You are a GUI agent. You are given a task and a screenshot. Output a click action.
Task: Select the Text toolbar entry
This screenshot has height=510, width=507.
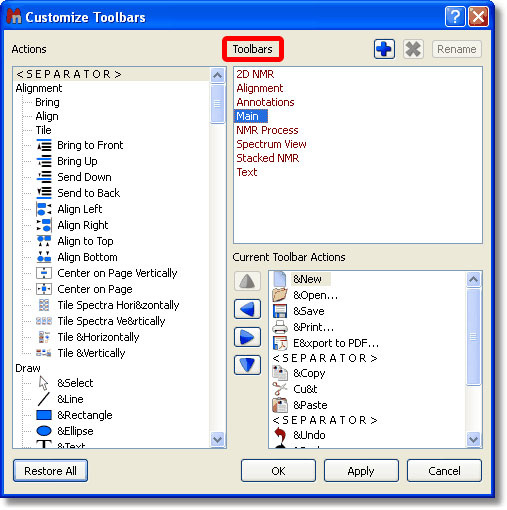[x=247, y=172]
